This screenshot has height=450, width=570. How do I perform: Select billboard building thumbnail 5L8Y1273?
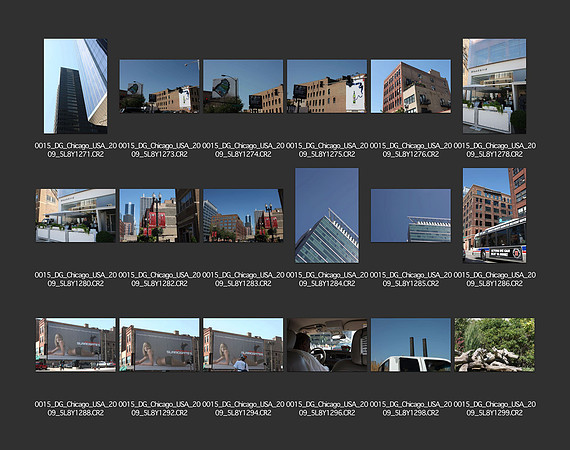pyautogui.click(x=159, y=86)
